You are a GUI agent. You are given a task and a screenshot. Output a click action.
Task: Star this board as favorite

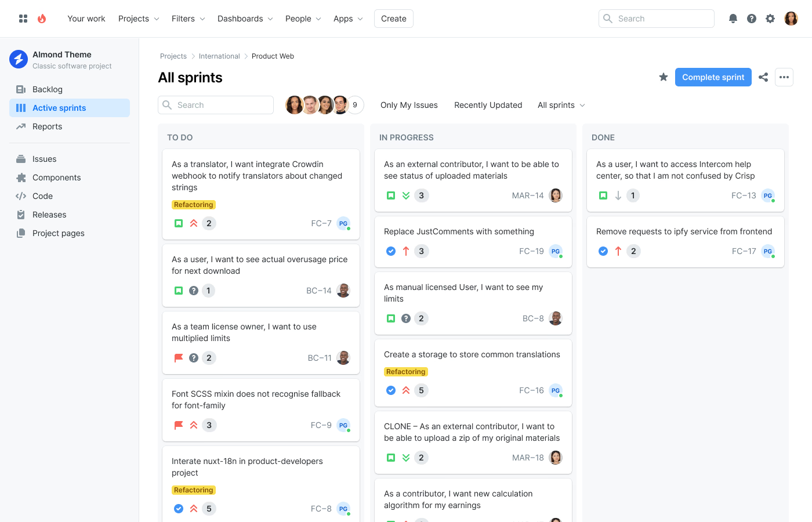pos(664,77)
